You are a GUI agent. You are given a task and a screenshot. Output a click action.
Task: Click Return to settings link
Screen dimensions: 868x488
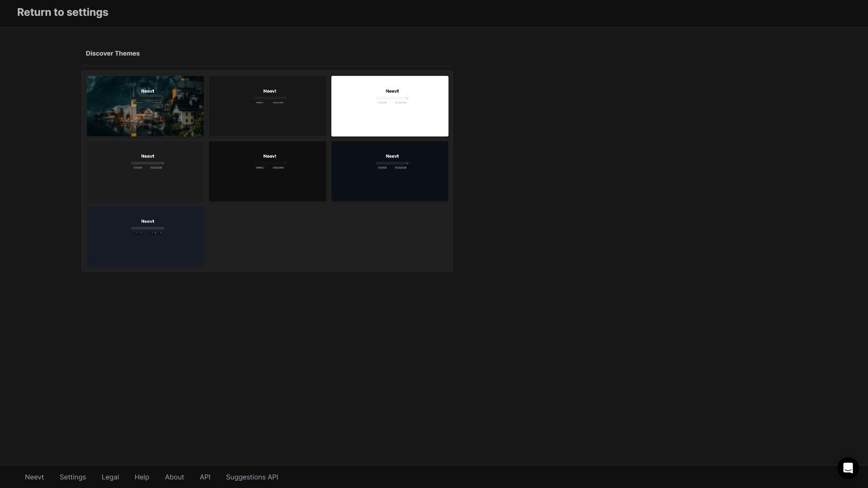62,12
